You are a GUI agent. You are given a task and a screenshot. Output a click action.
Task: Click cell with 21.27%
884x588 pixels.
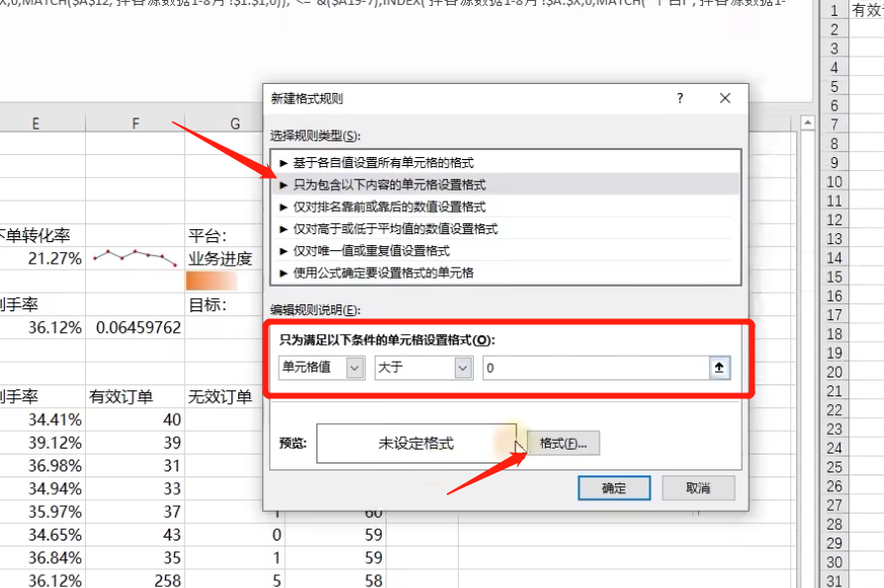43,259
